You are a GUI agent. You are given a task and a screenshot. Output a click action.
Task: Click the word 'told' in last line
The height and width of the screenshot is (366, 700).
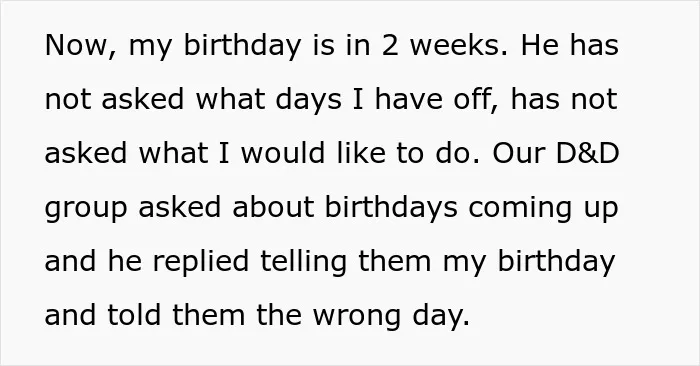(134, 315)
